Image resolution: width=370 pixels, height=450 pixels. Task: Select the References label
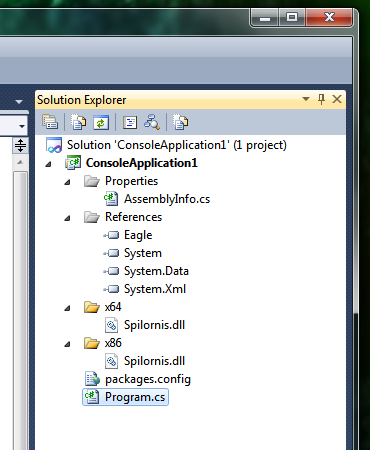(133, 217)
